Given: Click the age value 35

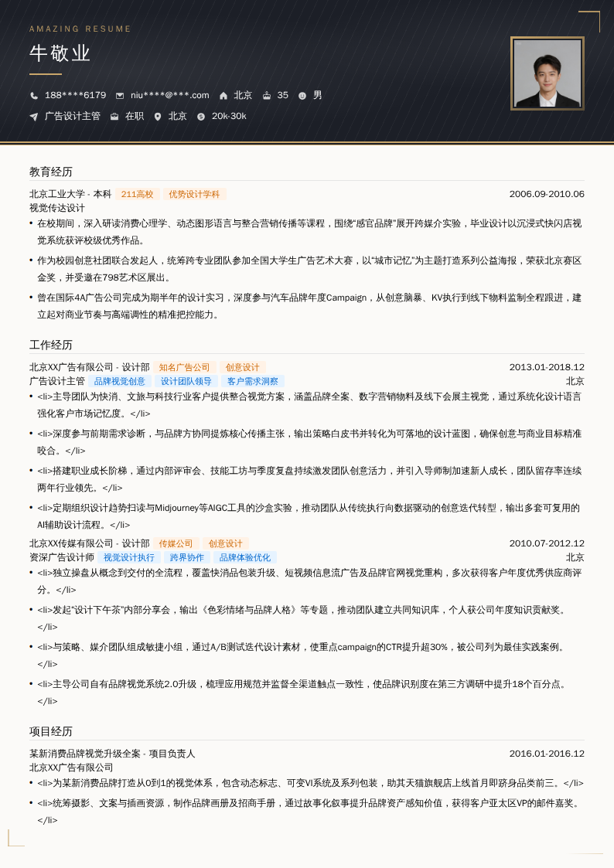Looking at the screenshot, I should tap(283, 95).
